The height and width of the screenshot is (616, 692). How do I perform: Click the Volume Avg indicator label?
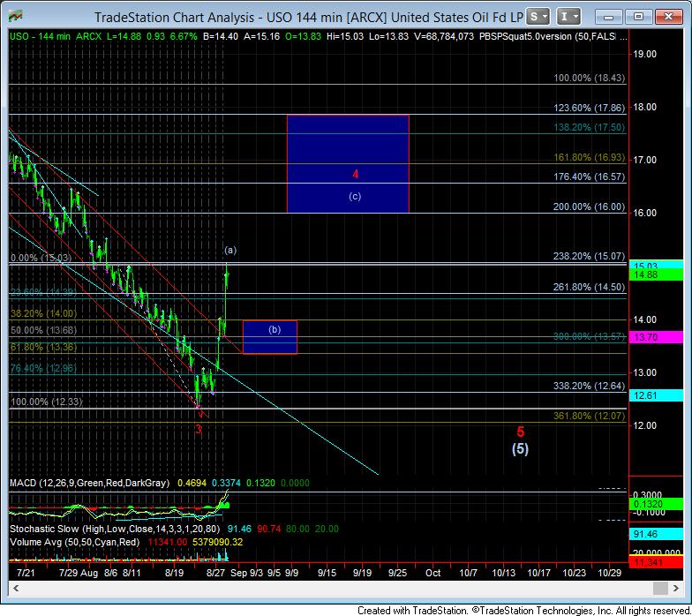point(74,542)
